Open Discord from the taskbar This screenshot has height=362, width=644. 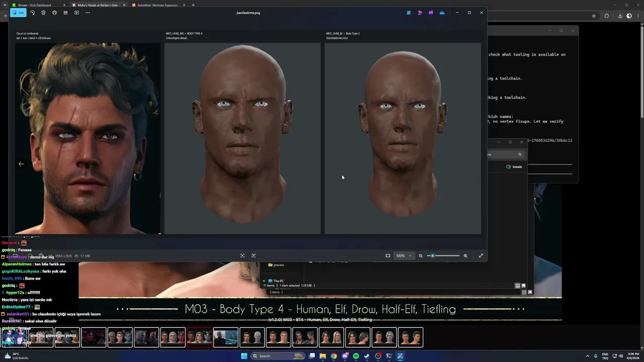345,356
